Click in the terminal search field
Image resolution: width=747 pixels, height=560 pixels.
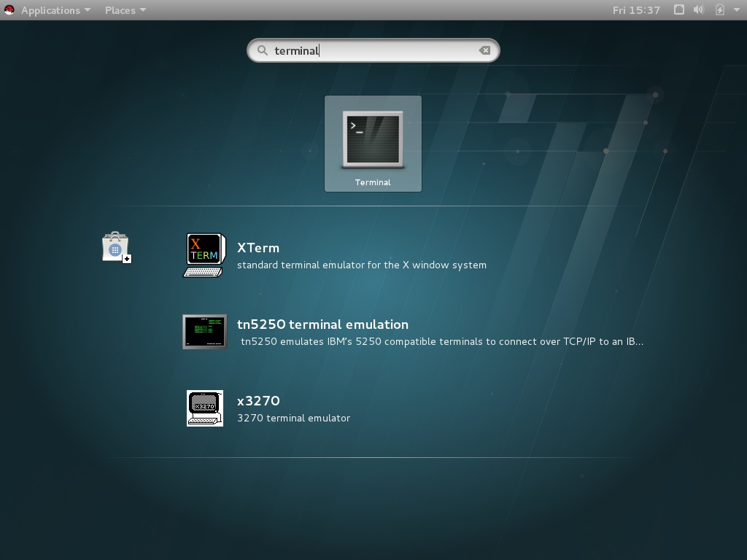(x=373, y=50)
